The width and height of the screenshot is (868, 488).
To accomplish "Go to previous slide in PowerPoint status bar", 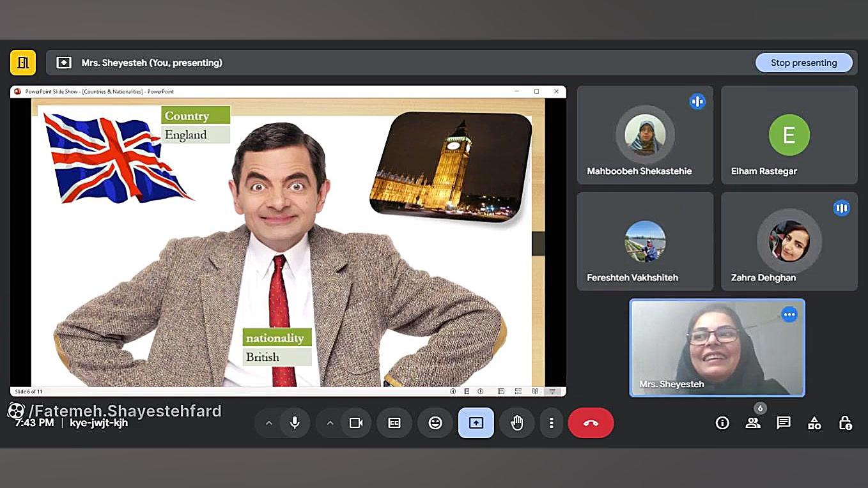I will coord(453,392).
